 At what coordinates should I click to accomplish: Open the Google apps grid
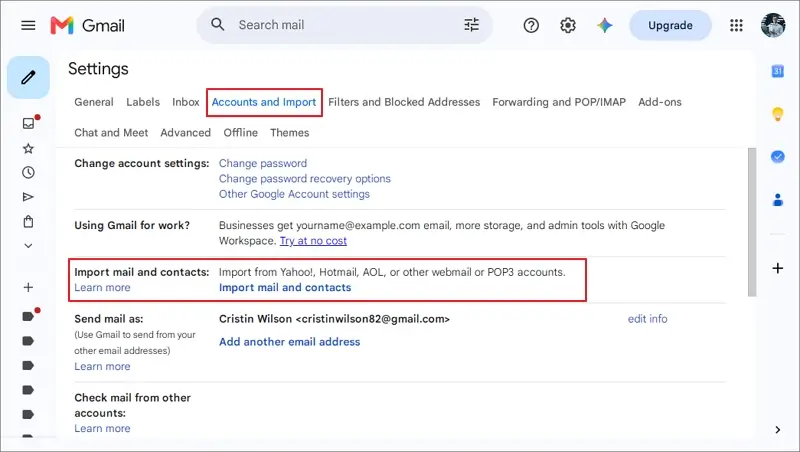coord(736,25)
